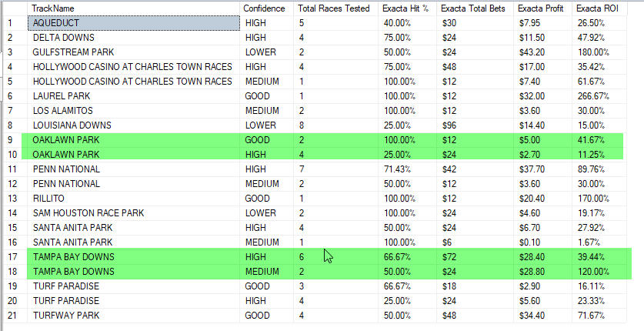Image resolution: width=644 pixels, height=331 pixels.
Task: Click the Exacta Hit % column header
Action: pyautogui.click(x=407, y=8)
